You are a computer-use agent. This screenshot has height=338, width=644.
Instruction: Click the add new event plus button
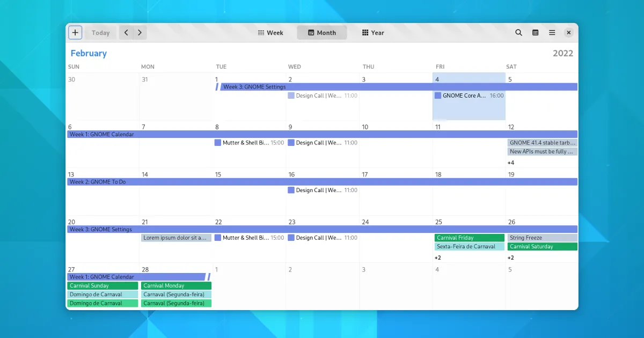pos(75,33)
